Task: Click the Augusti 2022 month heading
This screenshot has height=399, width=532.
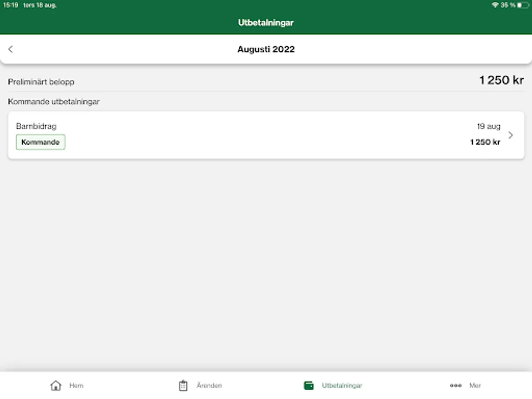Action: [266, 49]
